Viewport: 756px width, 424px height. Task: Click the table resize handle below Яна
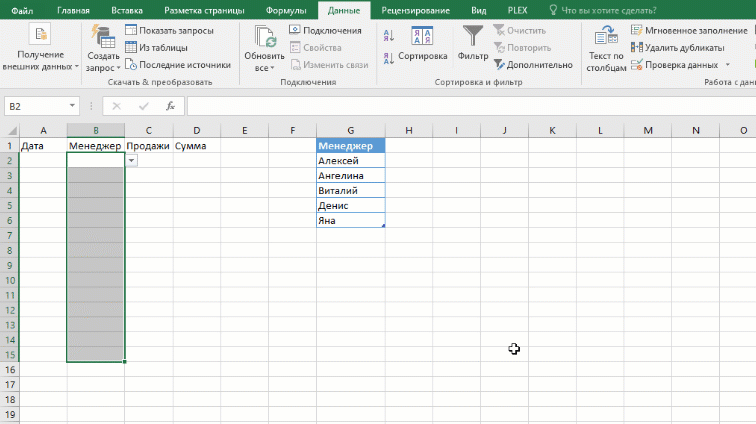tap(383, 226)
